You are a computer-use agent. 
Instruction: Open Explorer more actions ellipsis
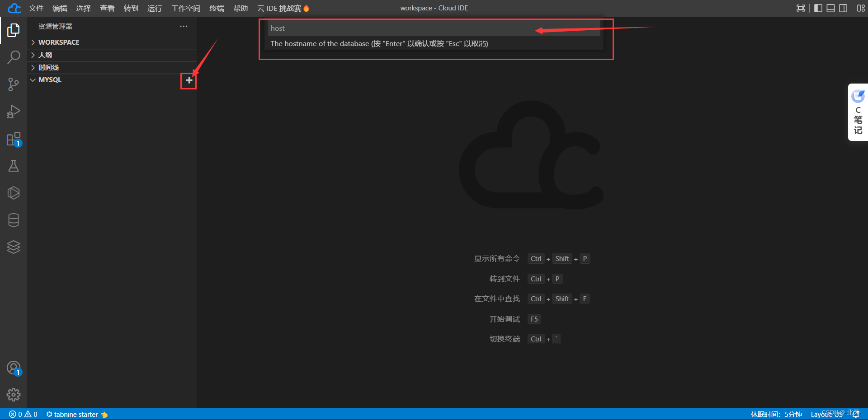(x=184, y=26)
